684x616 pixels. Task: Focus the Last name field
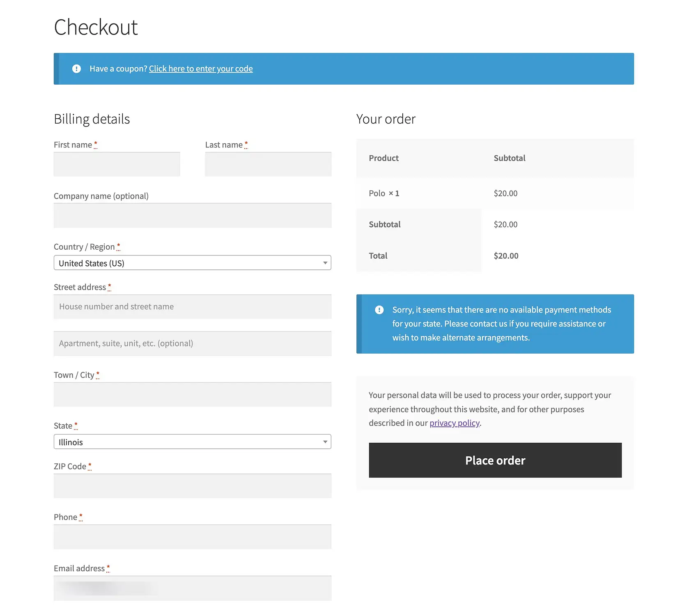[x=268, y=164]
